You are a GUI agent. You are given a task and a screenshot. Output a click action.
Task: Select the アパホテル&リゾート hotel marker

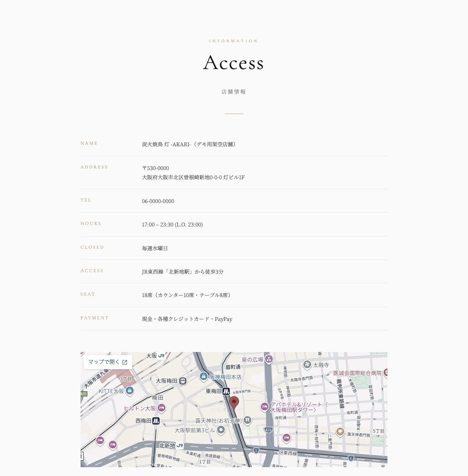[264, 407]
